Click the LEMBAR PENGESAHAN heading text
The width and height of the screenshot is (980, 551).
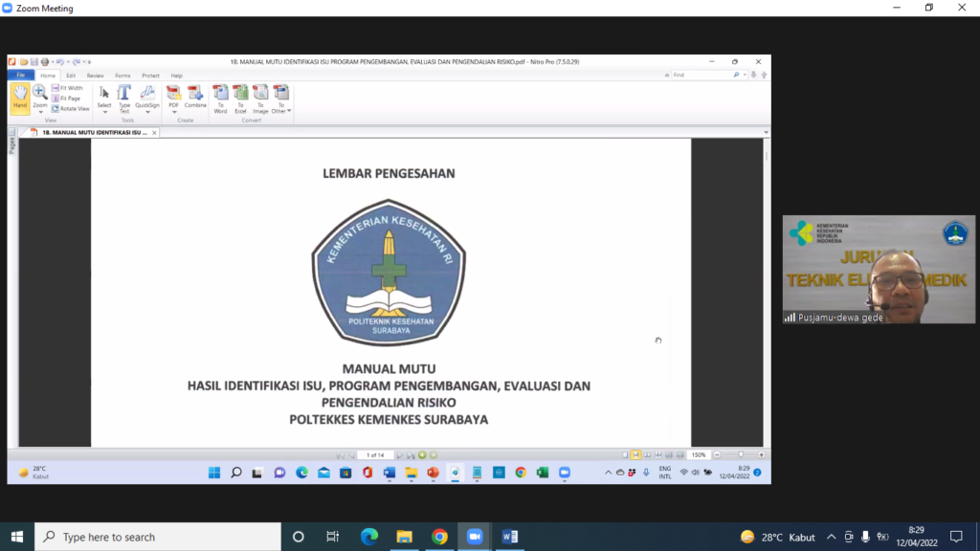(x=389, y=174)
